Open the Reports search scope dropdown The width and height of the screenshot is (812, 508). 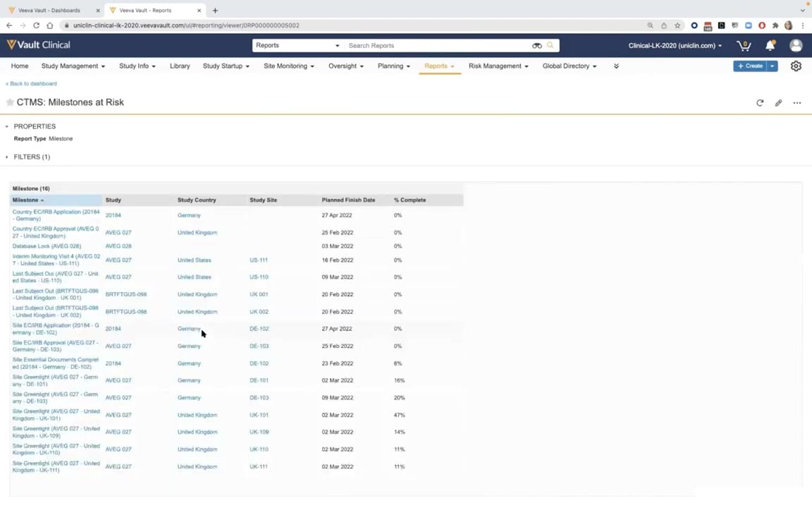tap(297, 46)
